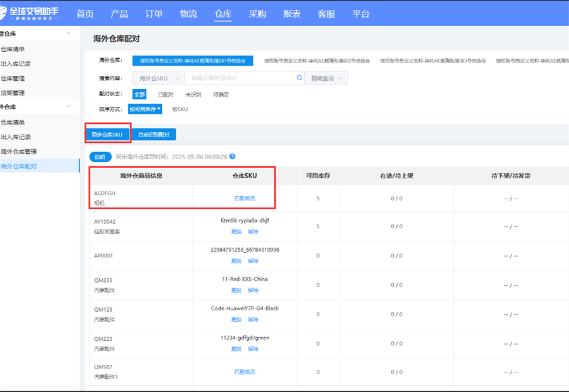
Task: Toggle sort order 按可用库存
Action: [145, 109]
